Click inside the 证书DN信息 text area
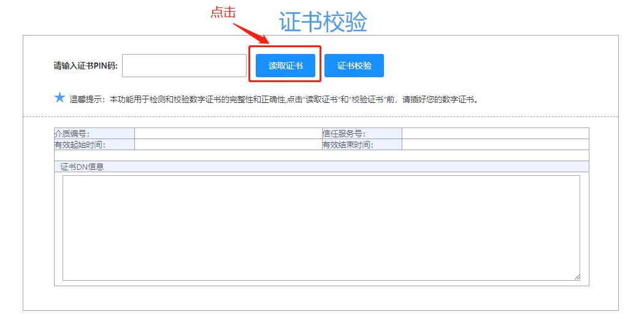Screen dimensions: 644x323 321,227
